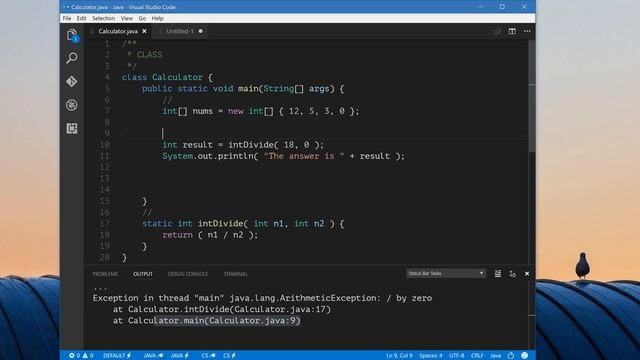Toggle output scroll lock icon
The image size is (640, 360).
click(x=512, y=274)
